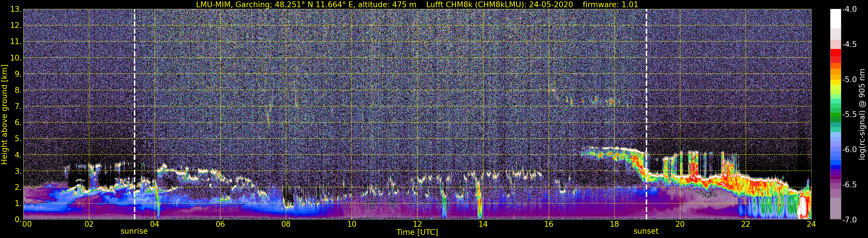
Task: Click the '10' time axis tick label
Action: click(352, 224)
